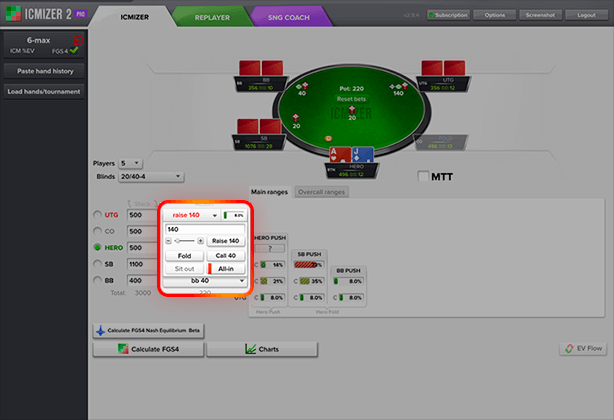Open the Blinds 20/40-4 dropdown
This screenshot has width=614, height=420.
(x=151, y=177)
